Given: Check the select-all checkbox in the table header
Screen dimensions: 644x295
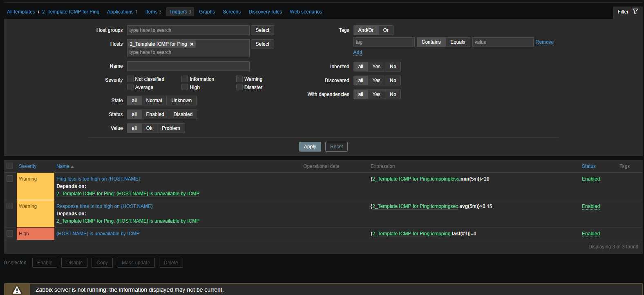Looking at the screenshot, I should pyautogui.click(x=10, y=166).
